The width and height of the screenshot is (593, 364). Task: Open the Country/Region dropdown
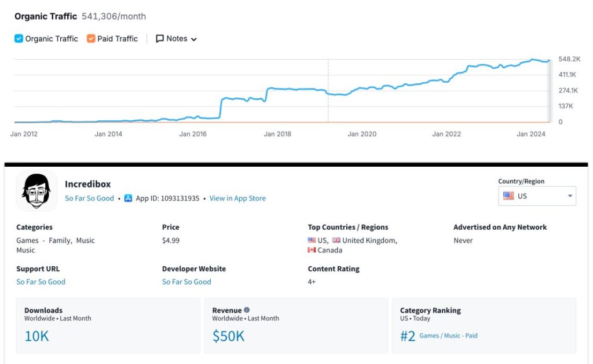coord(537,196)
